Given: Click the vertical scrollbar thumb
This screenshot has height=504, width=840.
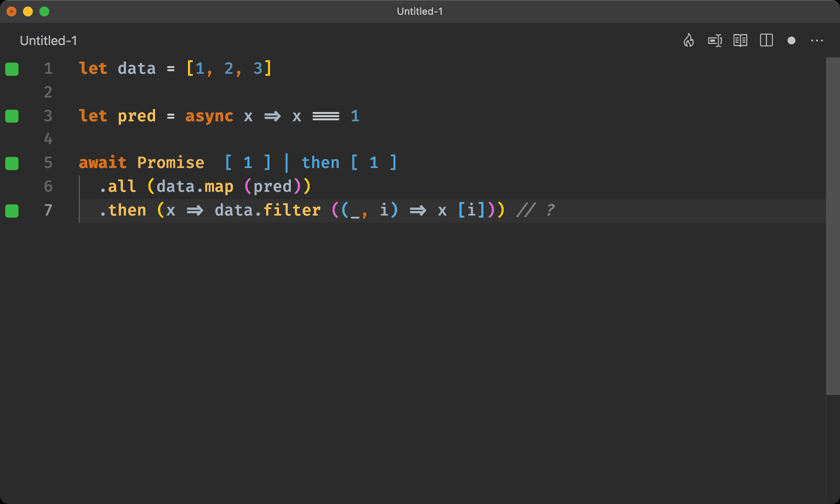Looking at the screenshot, I should pyautogui.click(x=833, y=225).
